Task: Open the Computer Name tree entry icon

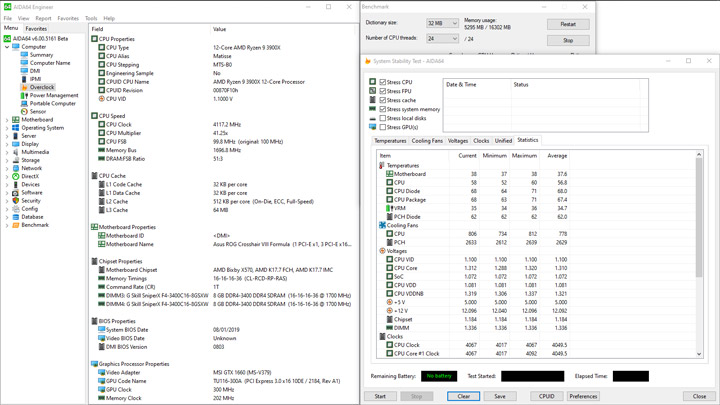Action: (x=24, y=63)
